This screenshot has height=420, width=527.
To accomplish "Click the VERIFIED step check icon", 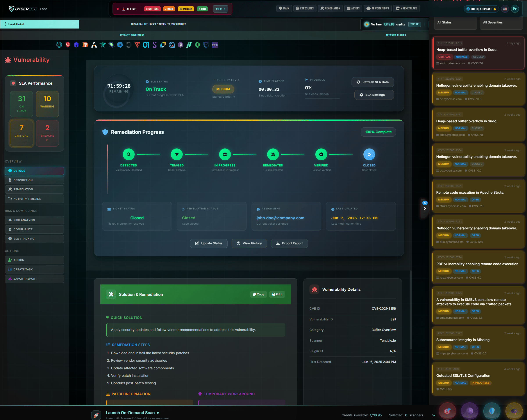I will tap(321, 154).
